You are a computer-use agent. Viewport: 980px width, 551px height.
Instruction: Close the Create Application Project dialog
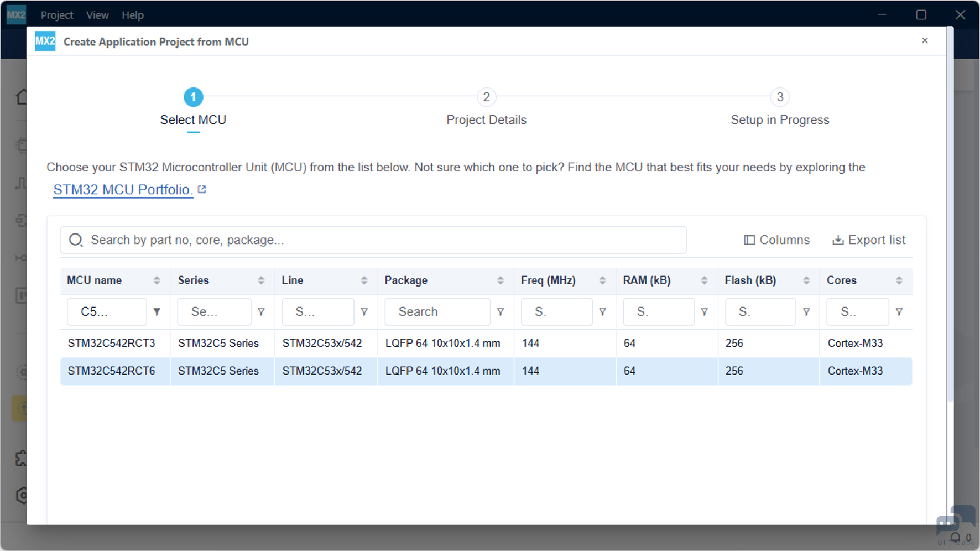[x=925, y=40]
